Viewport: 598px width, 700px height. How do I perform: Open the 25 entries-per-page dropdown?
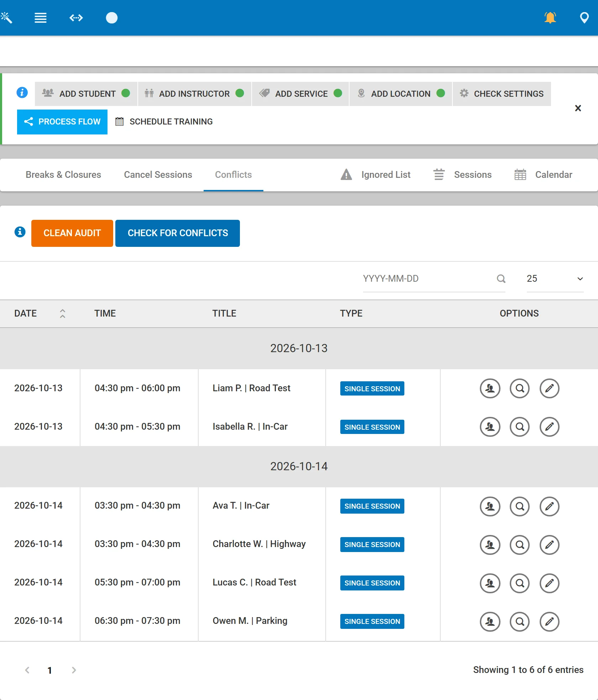pyautogui.click(x=555, y=279)
